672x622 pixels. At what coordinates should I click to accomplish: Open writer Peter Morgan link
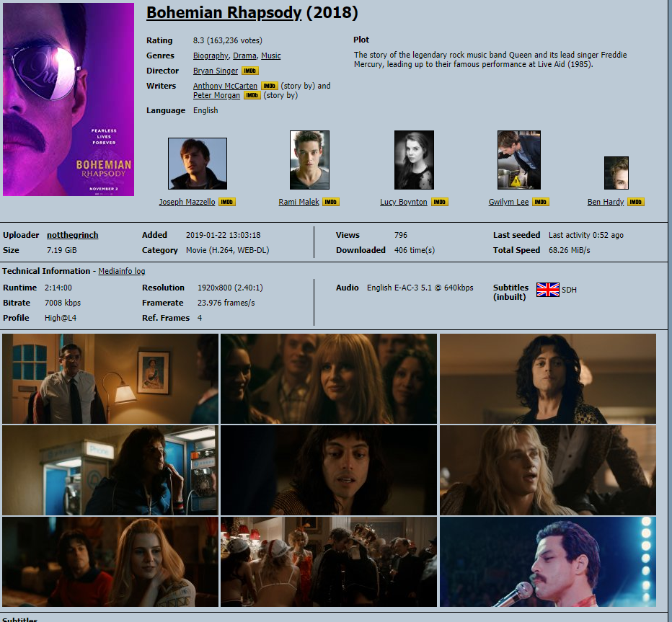(x=216, y=95)
